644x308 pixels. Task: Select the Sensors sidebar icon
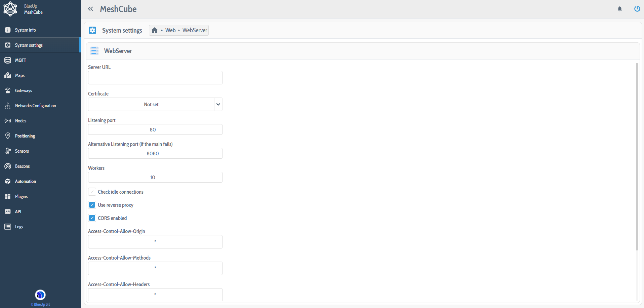coord(7,151)
